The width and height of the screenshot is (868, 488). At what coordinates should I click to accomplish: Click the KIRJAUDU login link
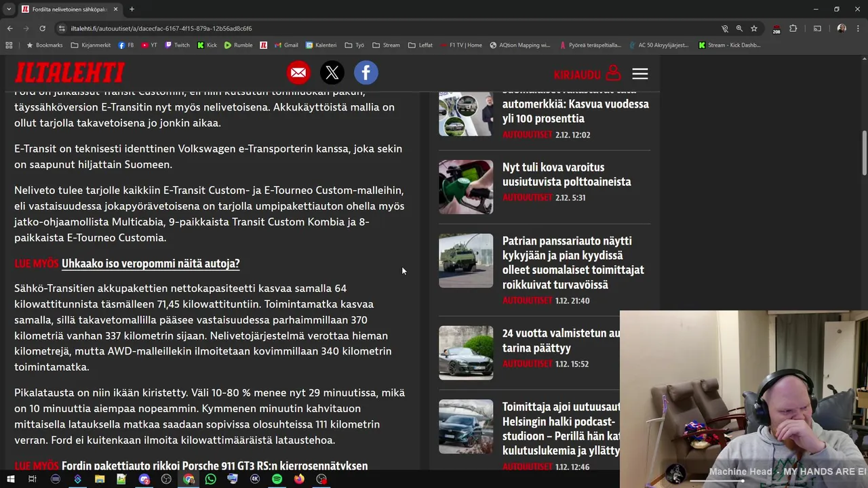[x=587, y=73]
